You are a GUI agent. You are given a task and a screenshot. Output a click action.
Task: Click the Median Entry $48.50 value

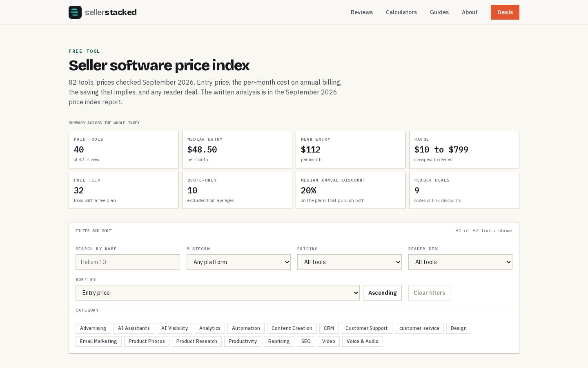click(202, 150)
